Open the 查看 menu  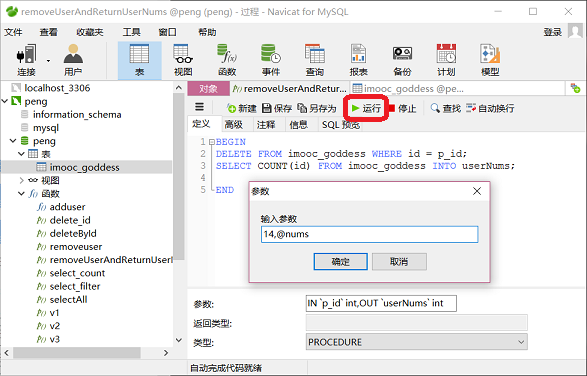49,32
